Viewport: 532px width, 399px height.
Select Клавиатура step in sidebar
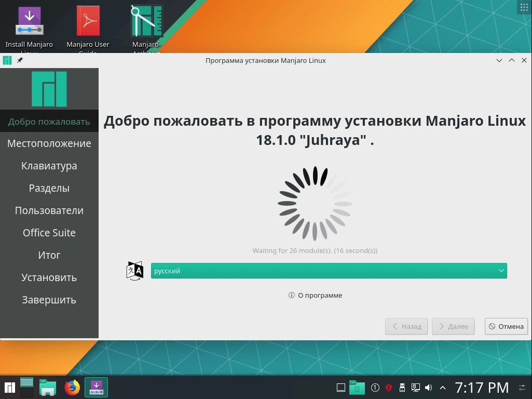point(49,166)
